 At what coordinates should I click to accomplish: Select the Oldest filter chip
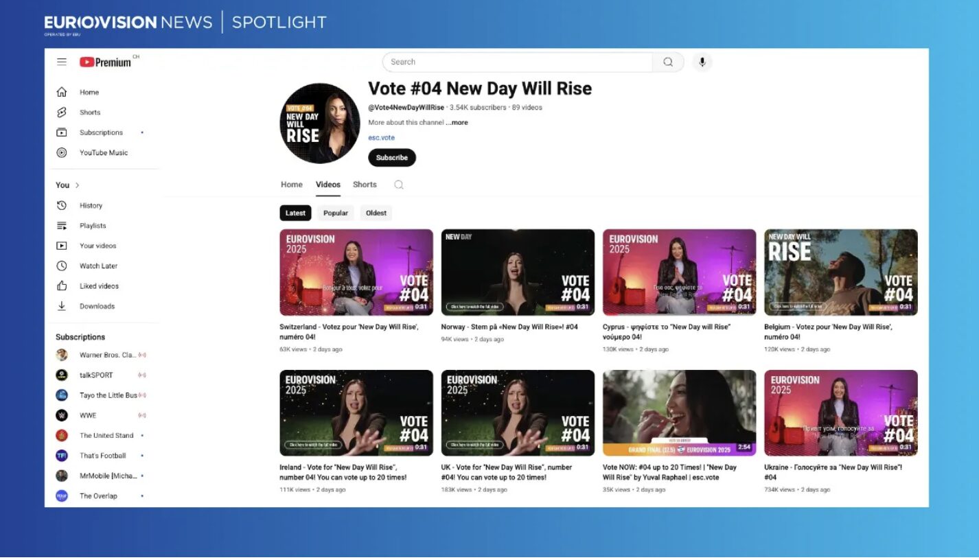click(x=376, y=213)
